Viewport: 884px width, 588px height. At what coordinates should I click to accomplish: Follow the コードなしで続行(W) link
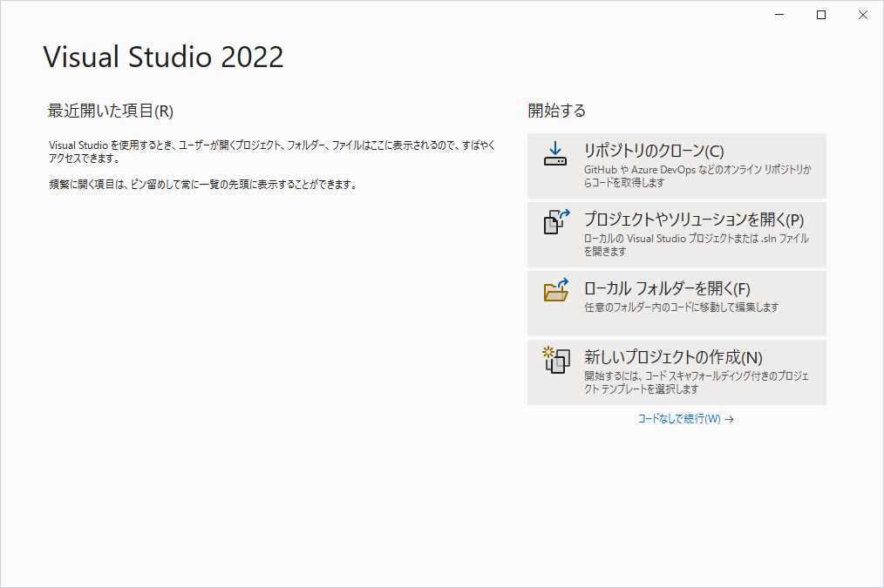(x=679, y=419)
